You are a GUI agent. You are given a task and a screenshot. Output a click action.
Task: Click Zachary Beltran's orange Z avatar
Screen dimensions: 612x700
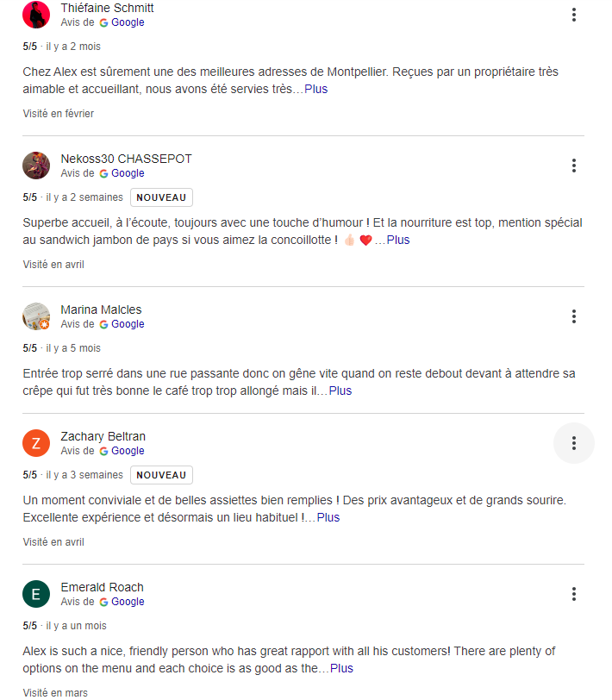tap(36, 443)
